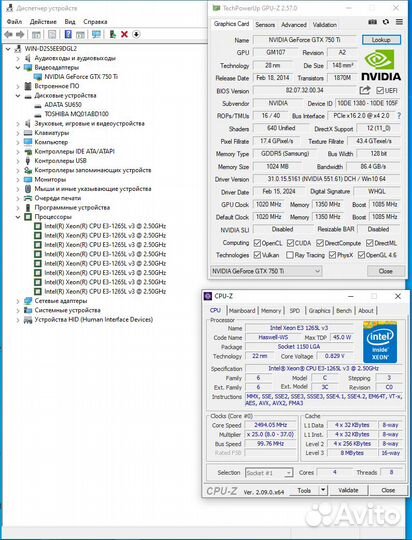This screenshot has width=412, height=540.
Task: Toggle the DirectML checkbox
Action: coord(370,243)
